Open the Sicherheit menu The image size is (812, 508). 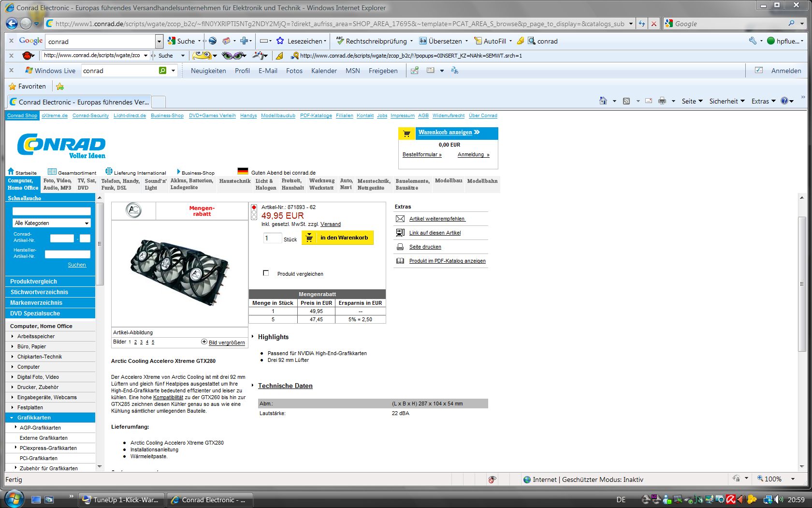point(727,101)
